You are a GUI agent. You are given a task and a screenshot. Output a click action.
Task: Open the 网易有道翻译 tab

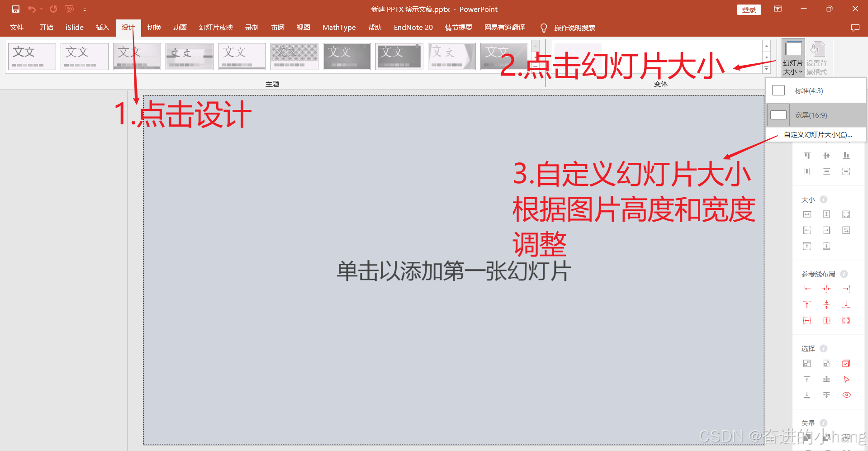(505, 28)
